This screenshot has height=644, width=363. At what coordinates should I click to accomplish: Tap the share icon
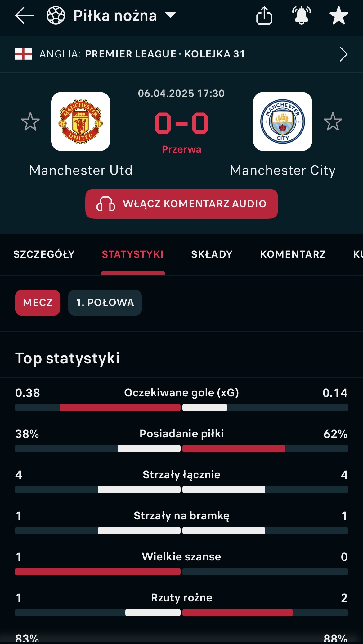pos(264,16)
